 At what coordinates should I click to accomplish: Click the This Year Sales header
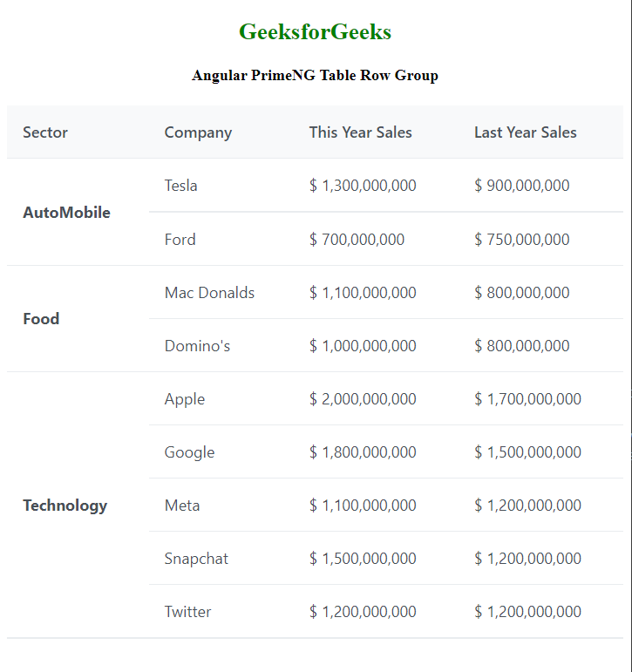pos(360,132)
